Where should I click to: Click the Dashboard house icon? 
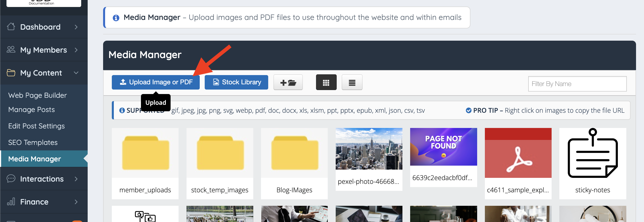click(x=11, y=26)
